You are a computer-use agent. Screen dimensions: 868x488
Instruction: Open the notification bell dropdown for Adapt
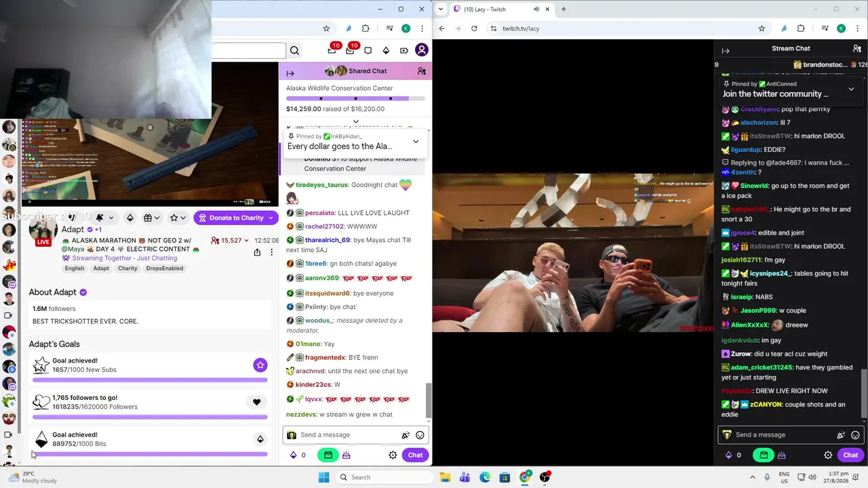point(104,218)
